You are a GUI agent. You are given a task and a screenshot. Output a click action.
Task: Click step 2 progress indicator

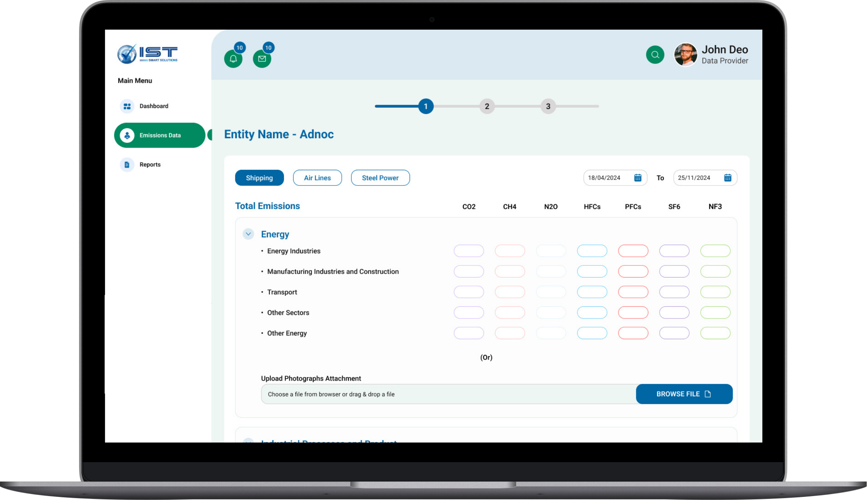tap(486, 106)
